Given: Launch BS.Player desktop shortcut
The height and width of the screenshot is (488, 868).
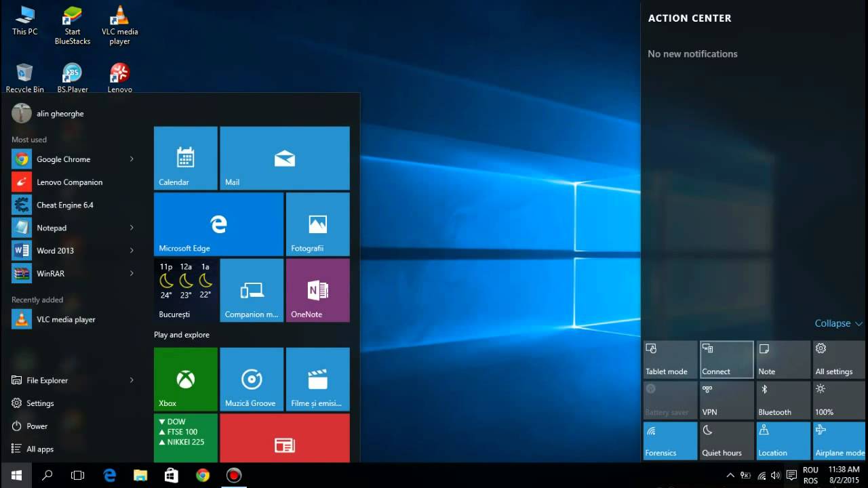Looking at the screenshot, I should tap(73, 78).
